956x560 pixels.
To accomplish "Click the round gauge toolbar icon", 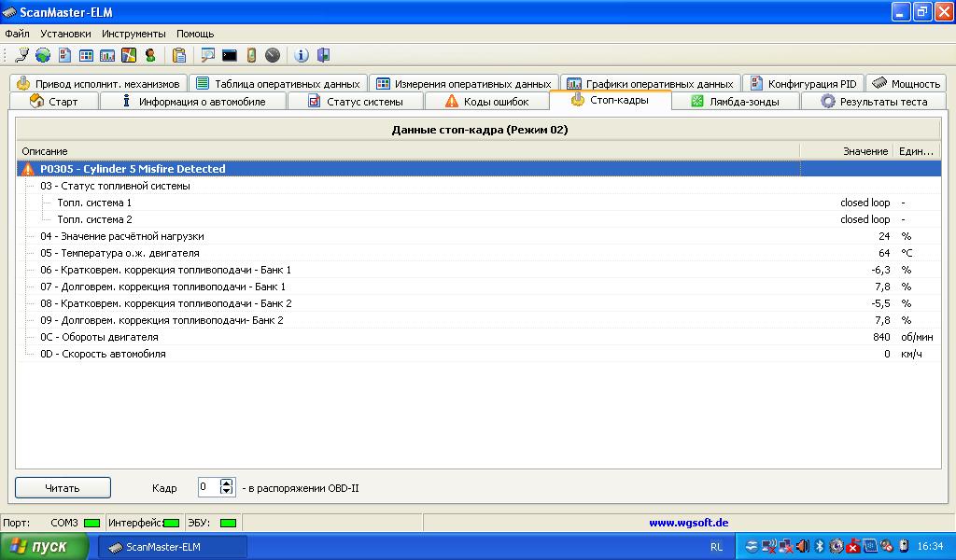I will (273, 56).
